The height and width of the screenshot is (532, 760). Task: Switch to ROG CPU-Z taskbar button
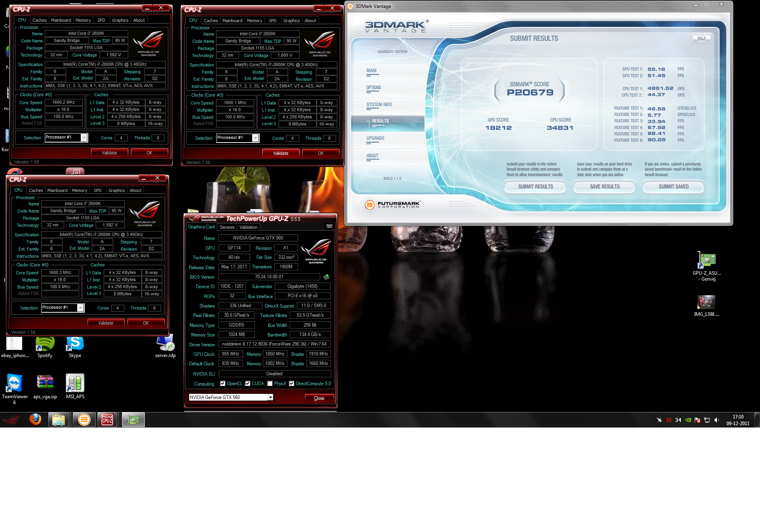pos(108,420)
